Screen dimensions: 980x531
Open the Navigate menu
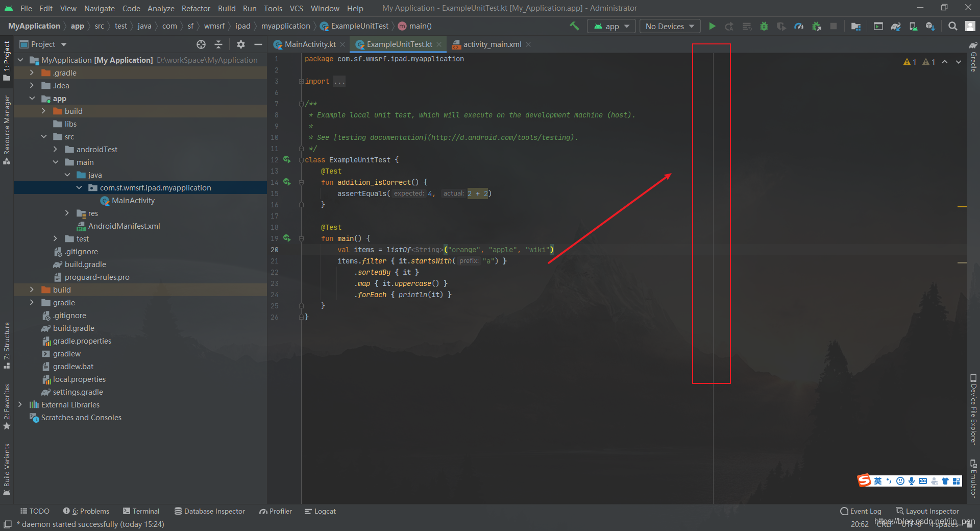pos(100,8)
